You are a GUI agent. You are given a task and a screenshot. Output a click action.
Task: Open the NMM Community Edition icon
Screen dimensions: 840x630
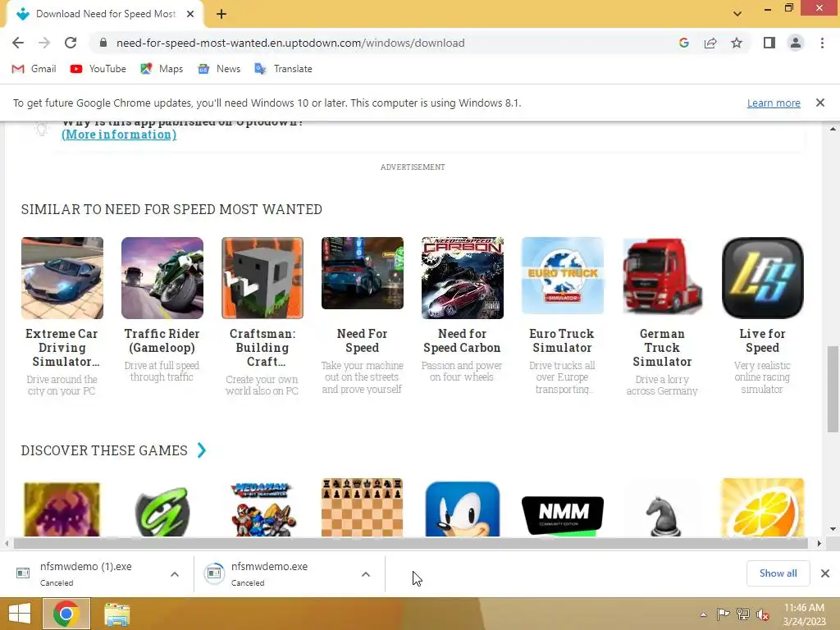point(563,516)
